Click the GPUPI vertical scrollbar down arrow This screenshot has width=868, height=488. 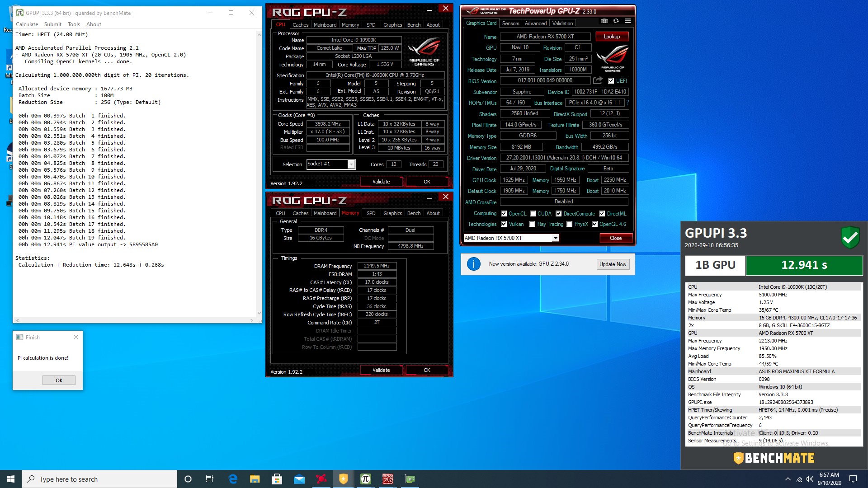[259, 313]
